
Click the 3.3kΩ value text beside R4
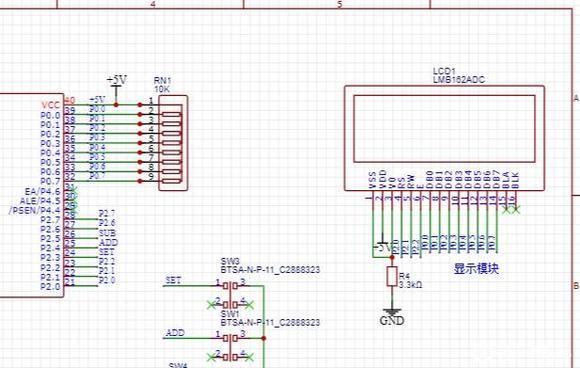pyautogui.click(x=411, y=285)
